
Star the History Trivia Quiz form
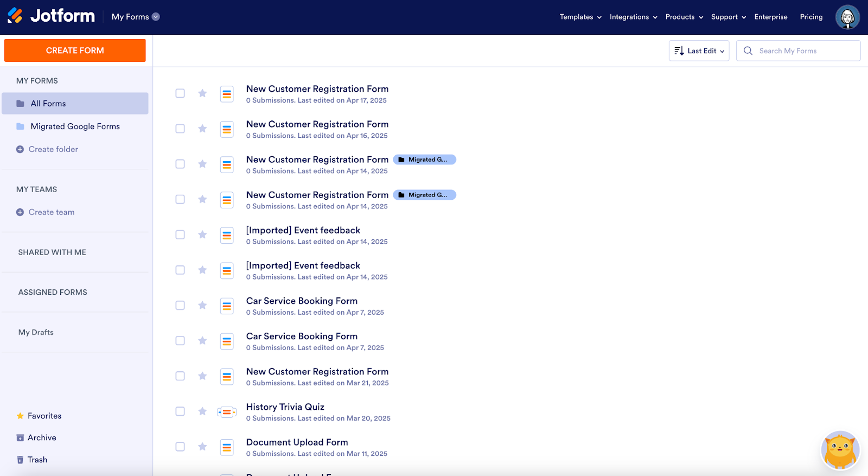[x=202, y=411]
